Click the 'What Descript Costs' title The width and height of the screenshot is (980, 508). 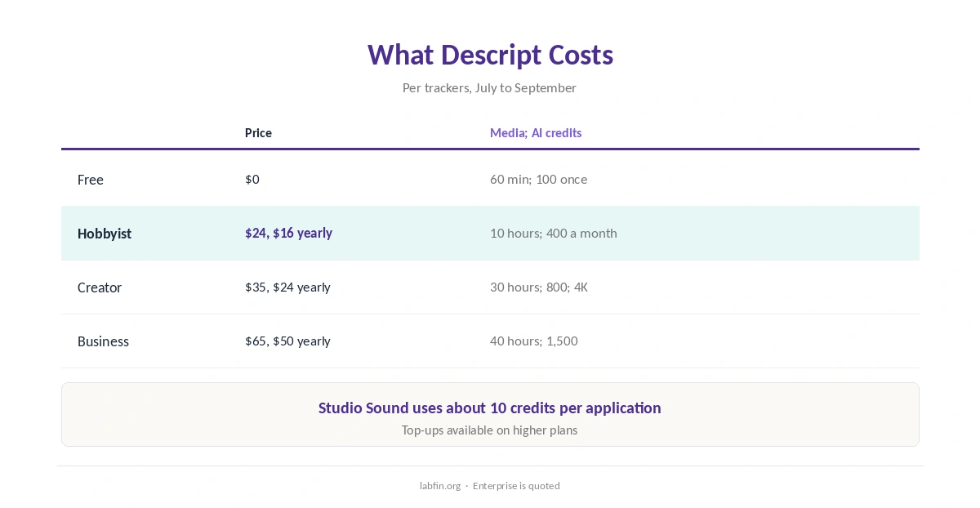click(x=490, y=55)
